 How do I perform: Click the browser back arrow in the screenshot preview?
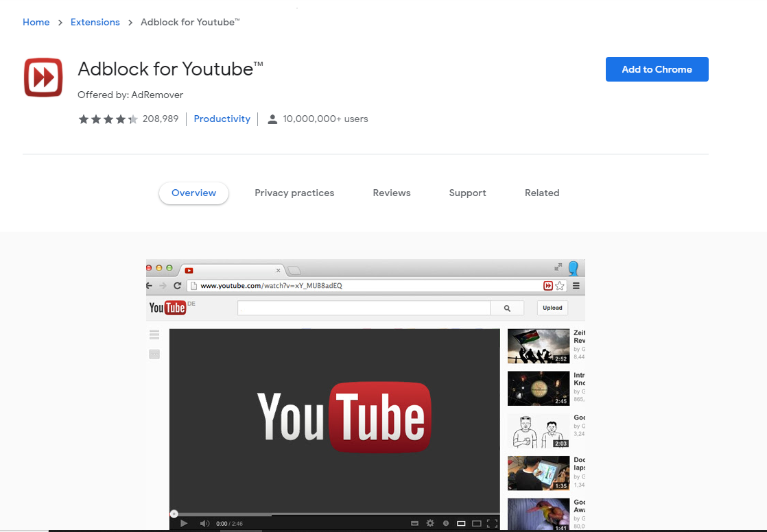point(149,286)
